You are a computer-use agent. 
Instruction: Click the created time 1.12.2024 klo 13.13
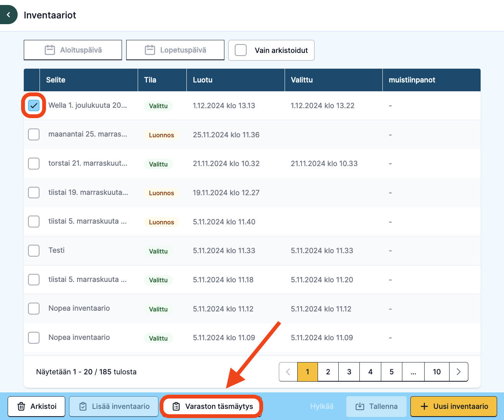[x=224, y=105]
